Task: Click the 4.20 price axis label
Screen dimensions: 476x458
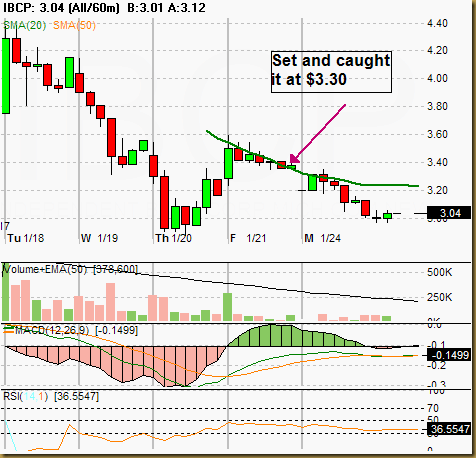Action: click(x=437, y=50)
